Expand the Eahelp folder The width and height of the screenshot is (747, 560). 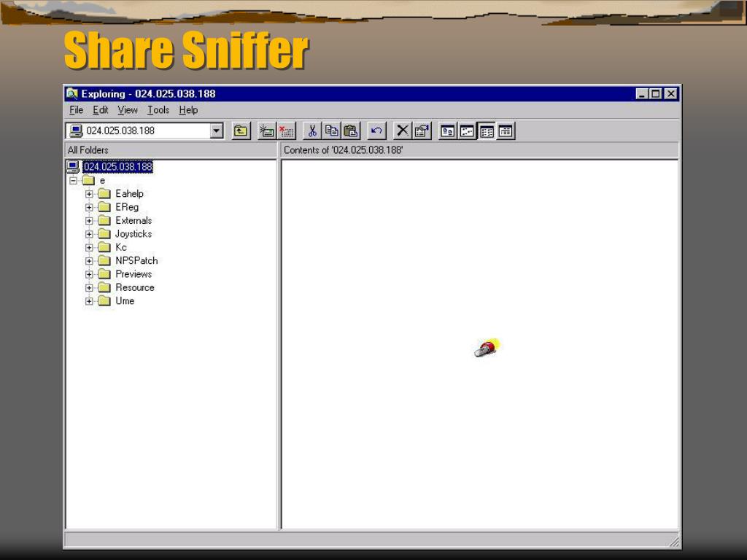click(x=89, y=194)
